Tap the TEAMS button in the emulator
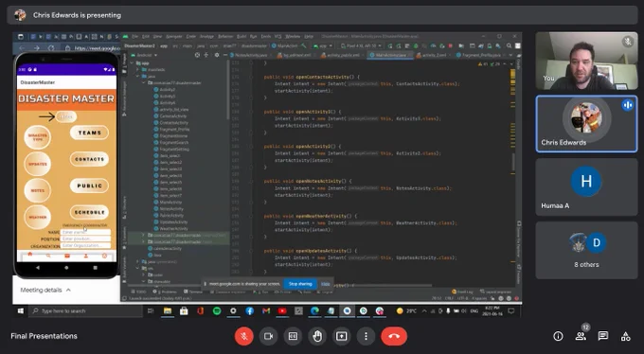The width and height of the screenshot is (644, 354). pyautogui.click(x=90, y=133)
